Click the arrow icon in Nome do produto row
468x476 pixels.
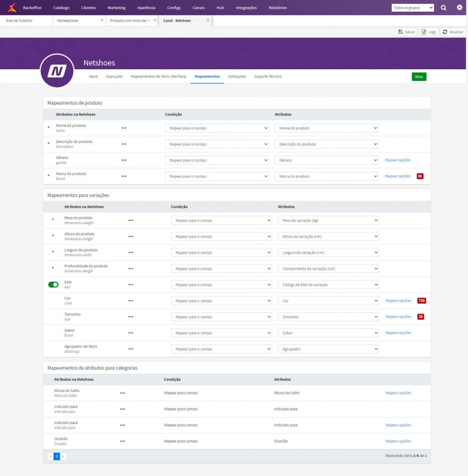(x=124, y=128)
